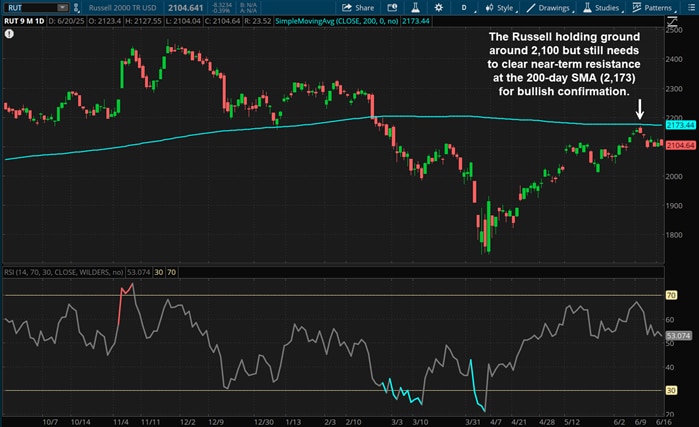699x427 pixels.
Task: Click the Share button
Action: (358, 8)
